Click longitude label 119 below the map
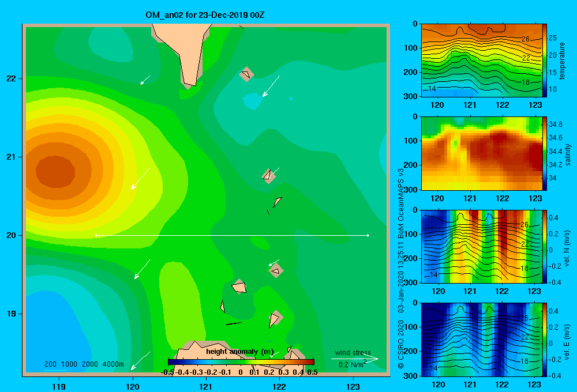The height and width of the screenshot is (392, 577). pyautogui.click(x=59, y=387)
